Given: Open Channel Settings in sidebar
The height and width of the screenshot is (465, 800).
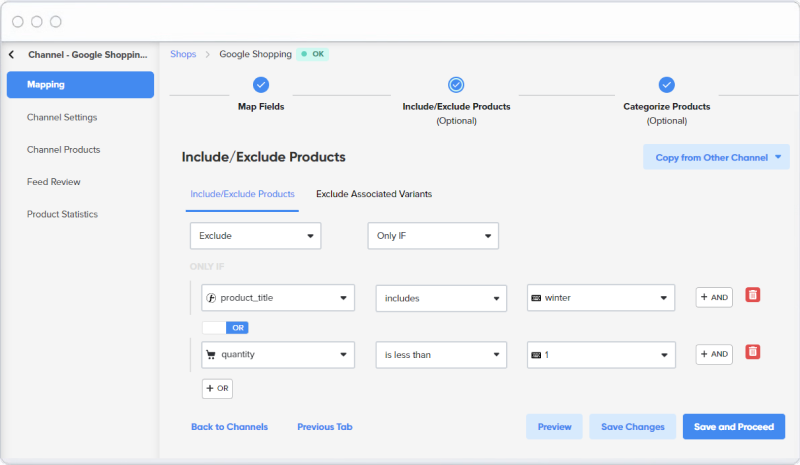Looking at the screenshot, I should point(62,117).
